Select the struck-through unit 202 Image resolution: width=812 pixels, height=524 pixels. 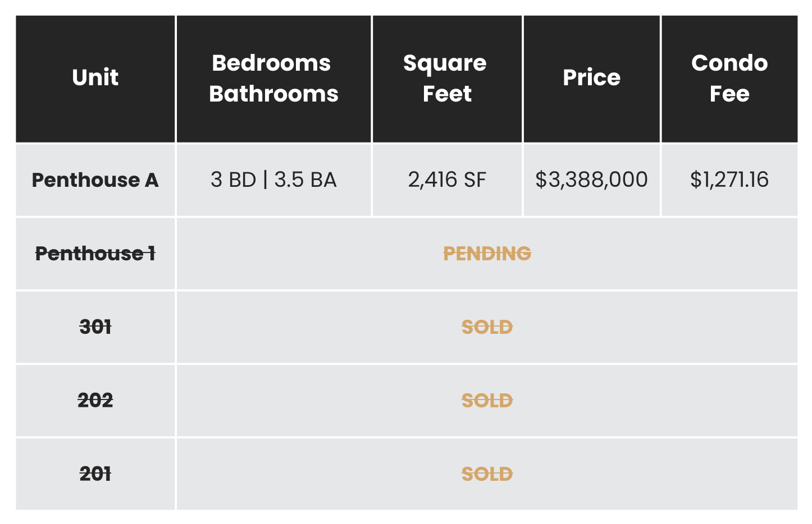(95, 401)
